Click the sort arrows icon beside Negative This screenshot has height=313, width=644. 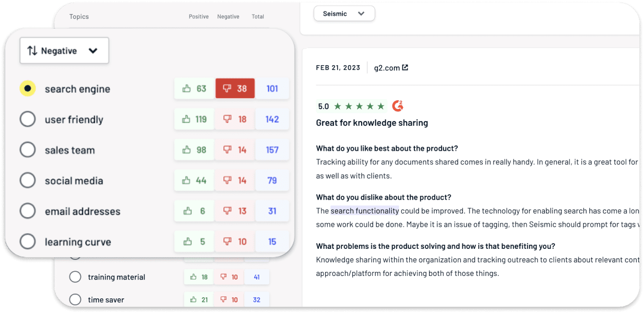(x=32, y=51)
